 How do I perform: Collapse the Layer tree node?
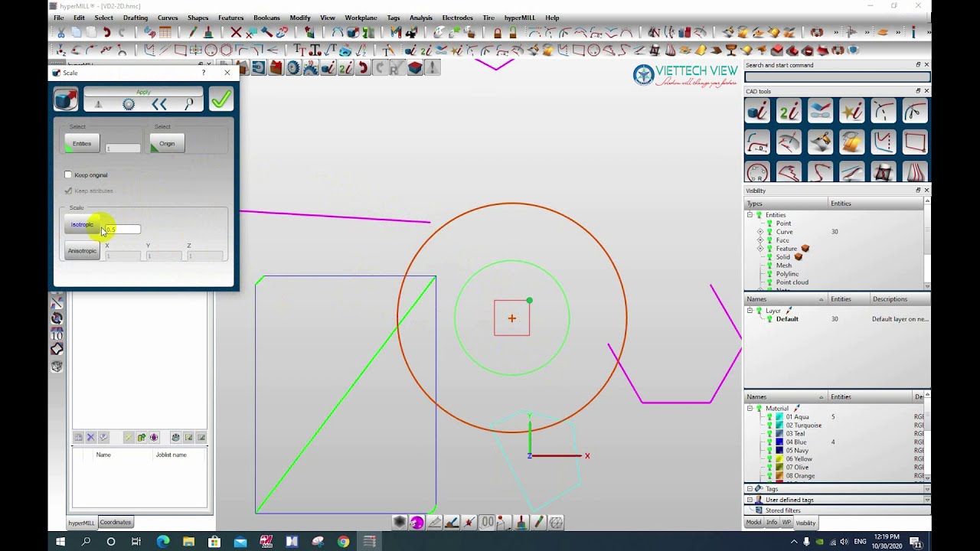tap(750, 311)
